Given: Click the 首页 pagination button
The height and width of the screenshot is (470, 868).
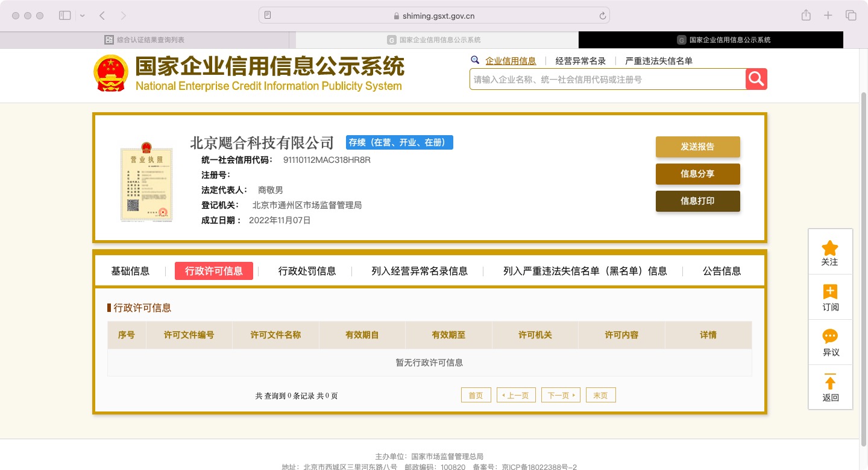Looking at the screenshot, I should tap(476, 395).
